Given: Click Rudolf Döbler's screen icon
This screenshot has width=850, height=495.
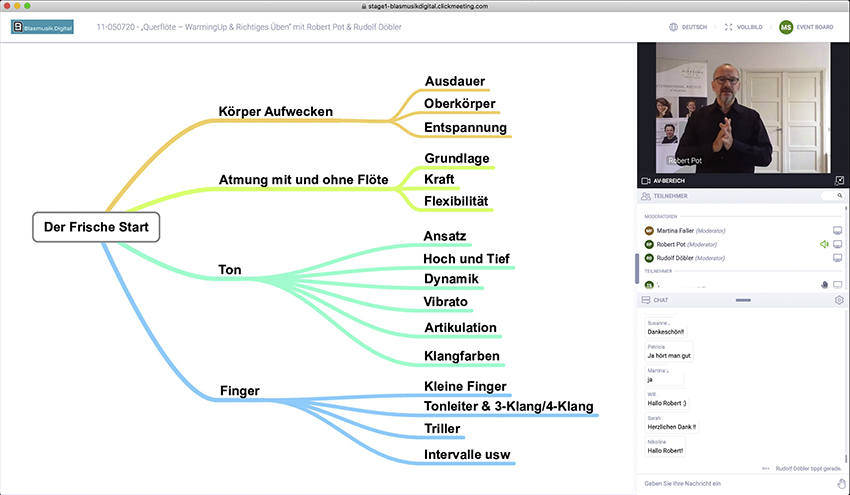Looking at the screenshot, I should click(838, 258).
